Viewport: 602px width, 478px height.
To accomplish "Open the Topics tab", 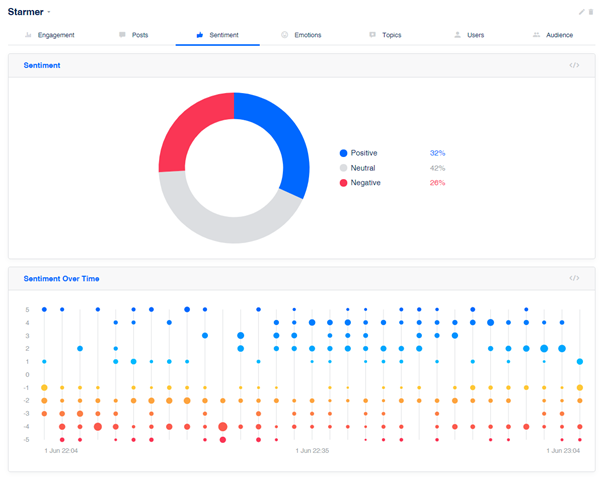I will coord(385,35).
